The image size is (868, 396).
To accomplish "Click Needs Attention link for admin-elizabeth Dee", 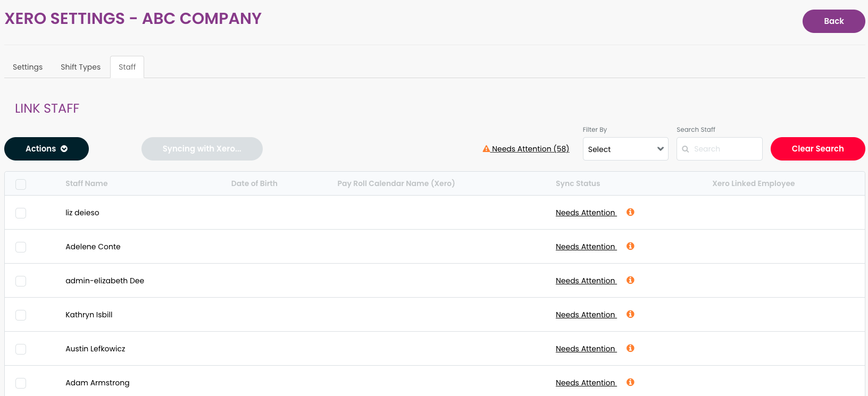I will (586, 281).
